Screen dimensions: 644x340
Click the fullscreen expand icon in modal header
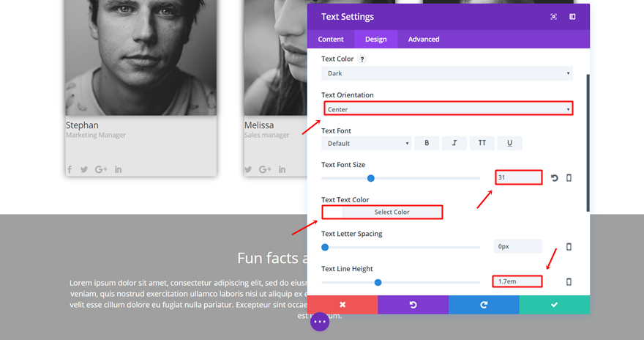tap(553, 17)
